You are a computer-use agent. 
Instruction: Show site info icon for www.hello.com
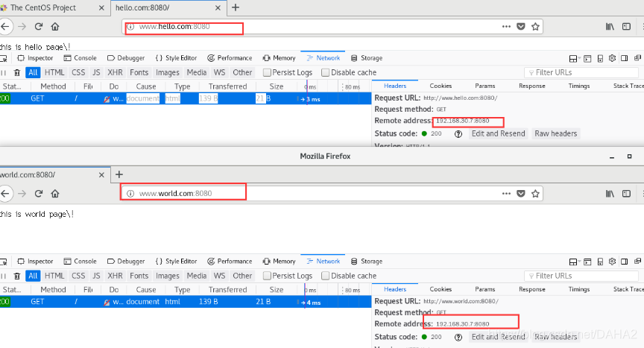point(130,27)
